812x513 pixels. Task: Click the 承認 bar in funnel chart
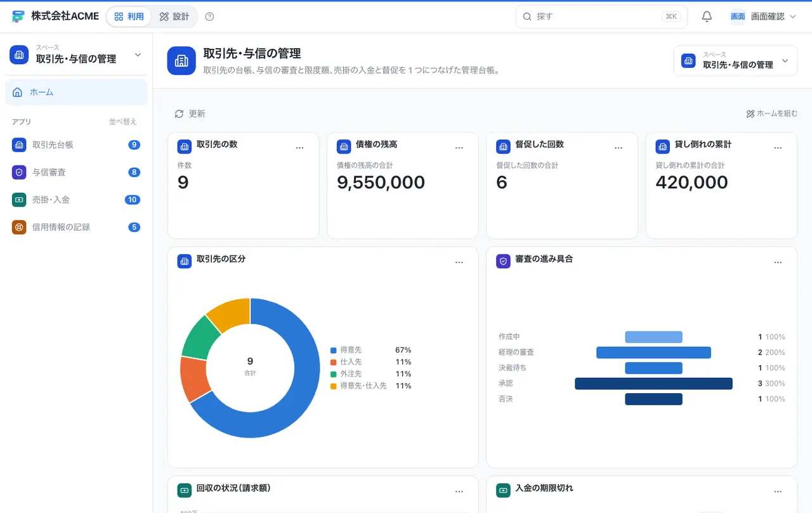click(x=653, y=384)
